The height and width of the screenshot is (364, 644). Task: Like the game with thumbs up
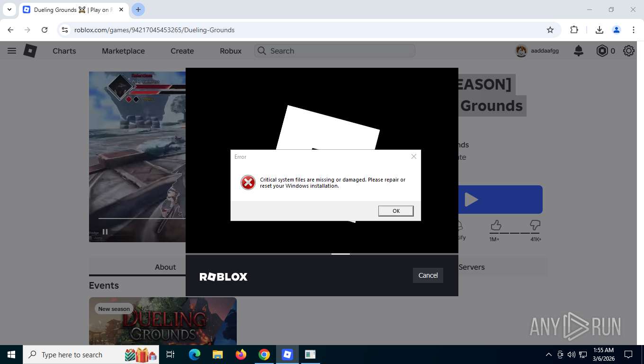[496, 225]
